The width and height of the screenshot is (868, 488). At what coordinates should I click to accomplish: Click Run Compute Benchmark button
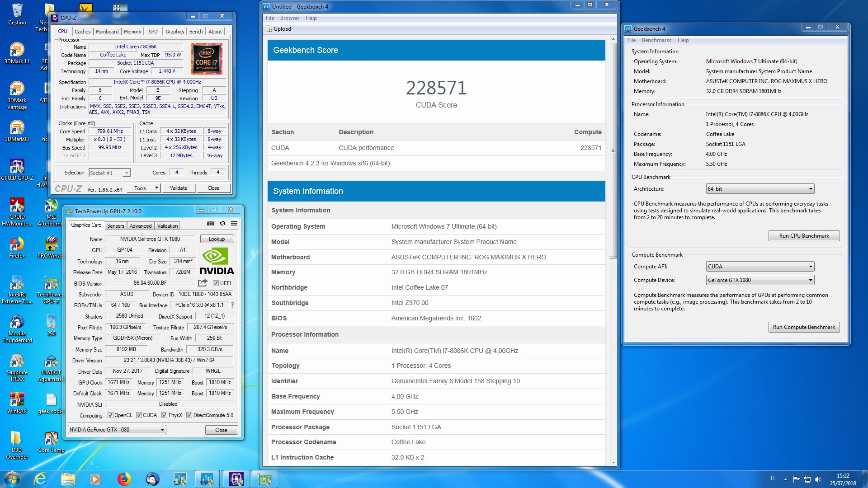click(x=804, y=327)
